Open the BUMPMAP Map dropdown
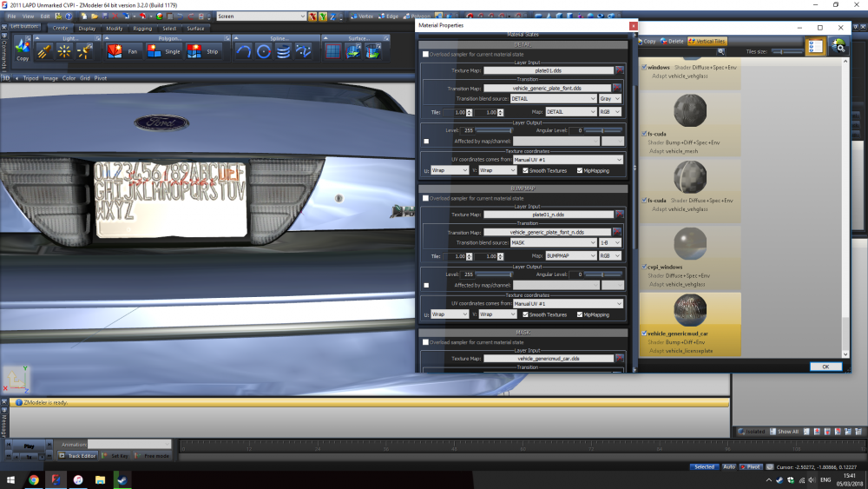 (571, 256)
